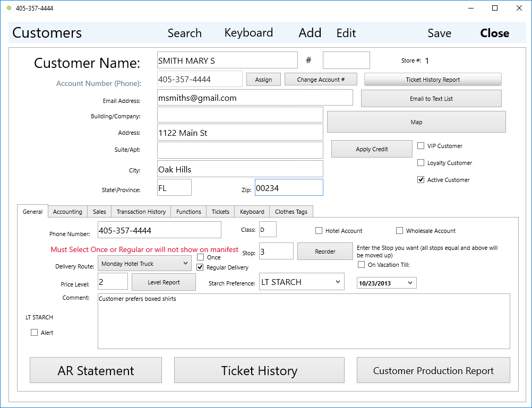Click the Zip field 00234
The image size is (532, 408).
tap(289, 187)
